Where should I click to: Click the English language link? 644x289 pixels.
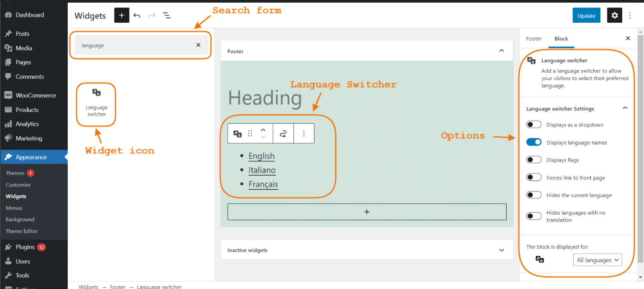[x=261, y=156]
